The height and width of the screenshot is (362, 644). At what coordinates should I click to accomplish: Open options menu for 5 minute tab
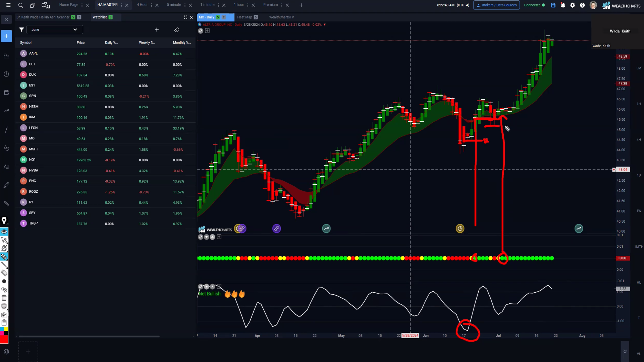tap(185, 5)
